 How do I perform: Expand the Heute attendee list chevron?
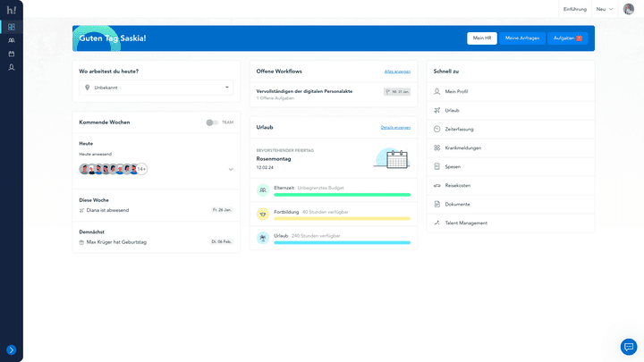231,169
